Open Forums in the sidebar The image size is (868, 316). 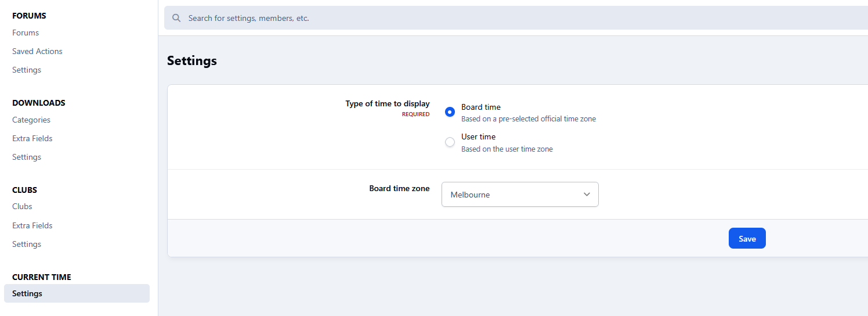point(26,33)
